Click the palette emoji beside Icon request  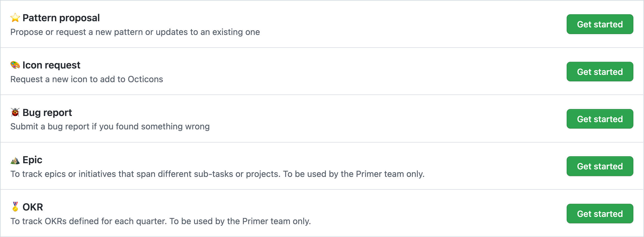pyautogui.click(x=15, y=65)
